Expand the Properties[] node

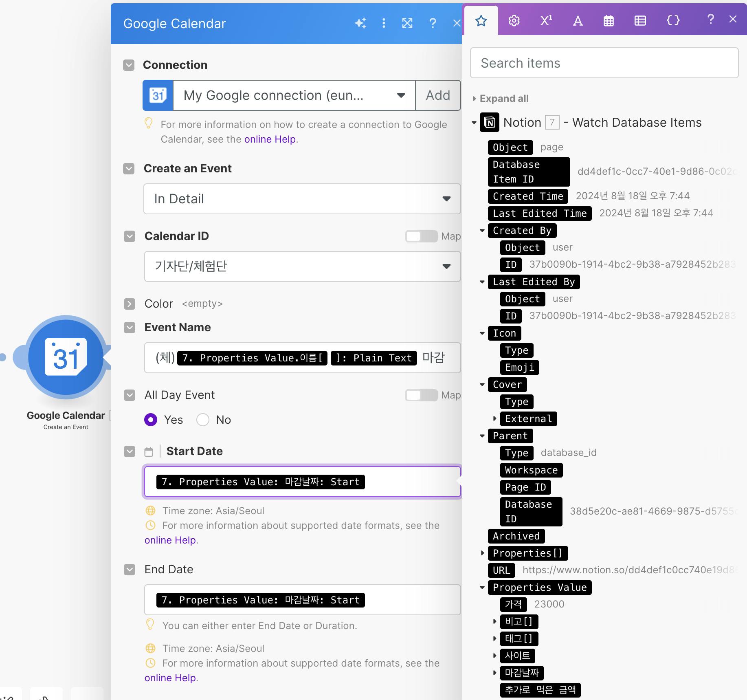point(482,553)
